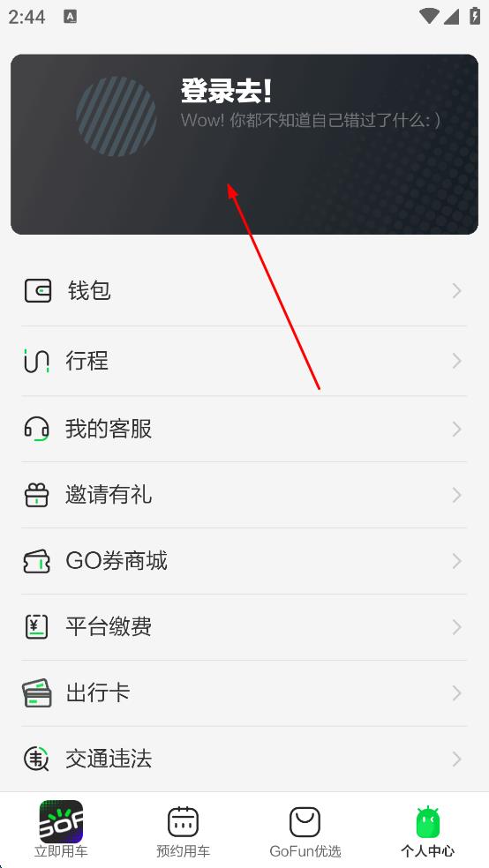Tap the headset icon for 我的客服
Screen dimensions: 489x868
(36, 429)
